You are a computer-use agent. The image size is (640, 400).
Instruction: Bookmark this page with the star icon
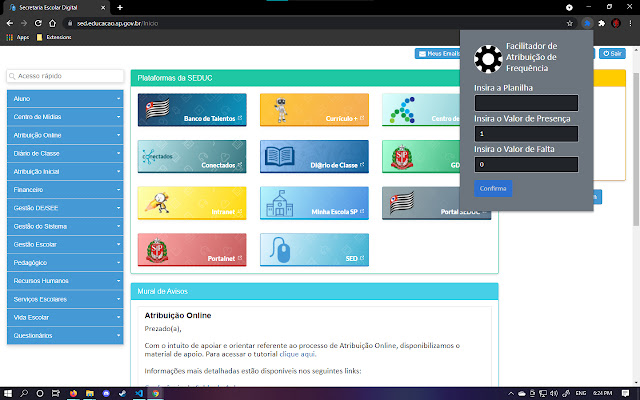click(570, 23)
